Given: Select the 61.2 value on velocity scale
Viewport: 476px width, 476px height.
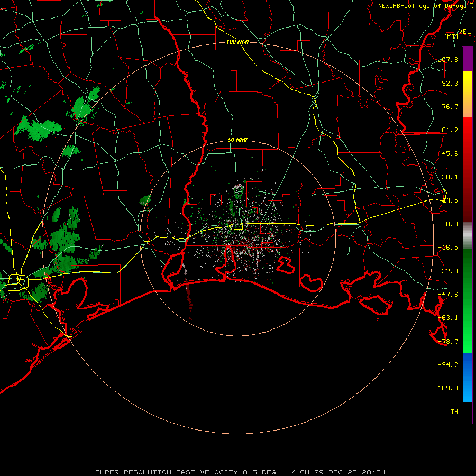Looking at the screenshot, I should coord(450,130).
